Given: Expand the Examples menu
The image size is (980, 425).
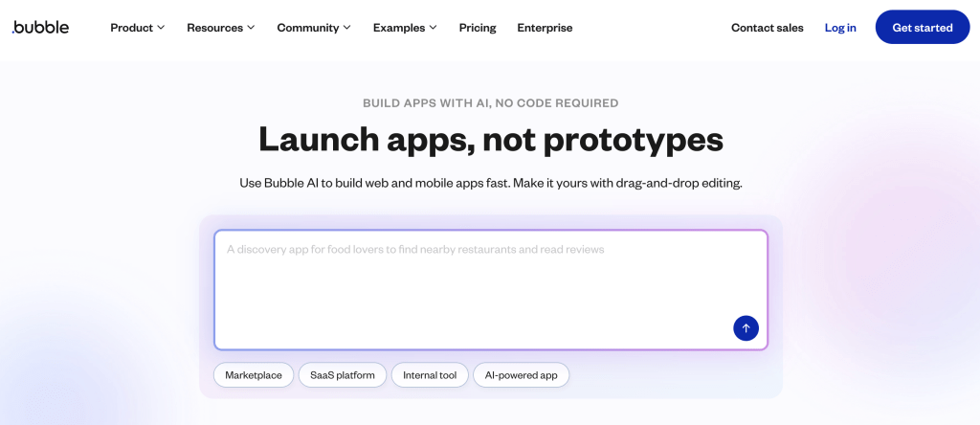Looking at the screenshot, I should click(x=405, y=28).
